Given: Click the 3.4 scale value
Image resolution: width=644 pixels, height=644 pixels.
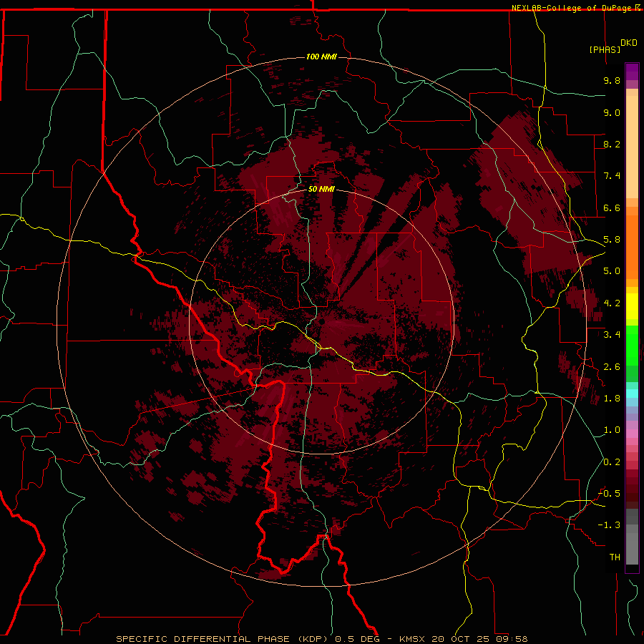Looking at the screenshot, I should [612, 335].
